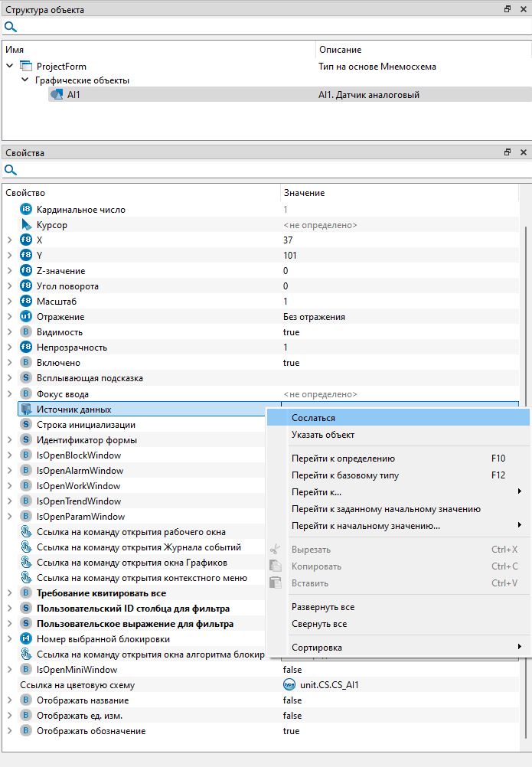Collapse the ProjectForm tree node
The image size is (532, 767).
(10, 67)
